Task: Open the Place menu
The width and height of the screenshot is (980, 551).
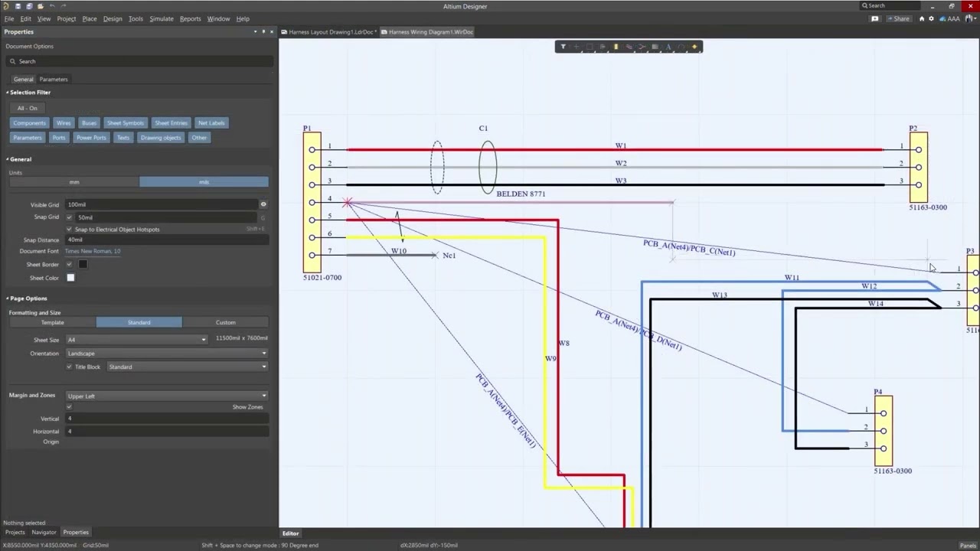Action: tap(90, 18)
